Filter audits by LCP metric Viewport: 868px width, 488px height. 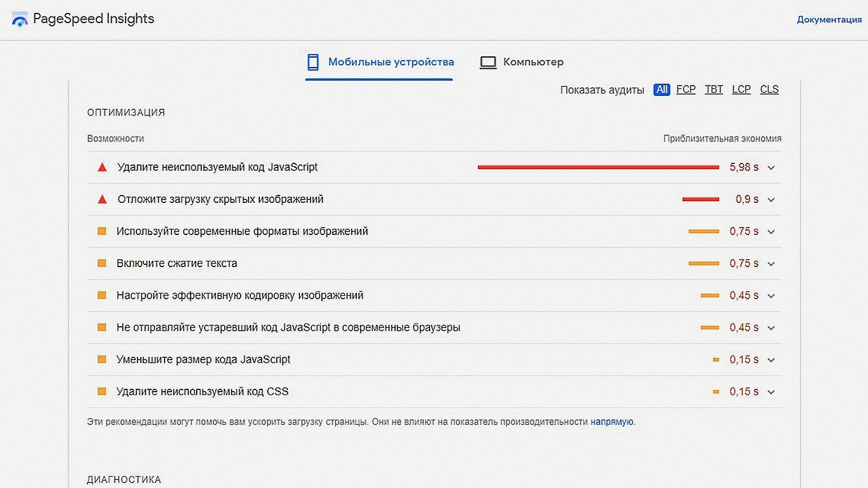pos(741,90)
